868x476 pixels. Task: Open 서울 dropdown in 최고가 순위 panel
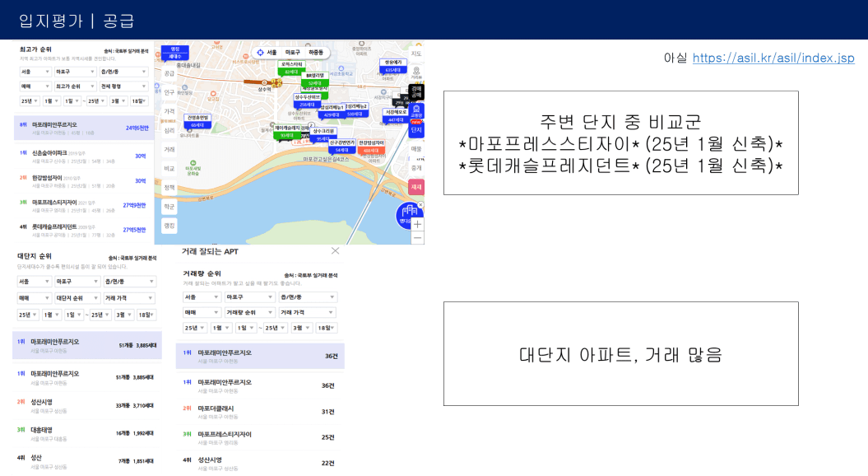[x=35, y=72]
